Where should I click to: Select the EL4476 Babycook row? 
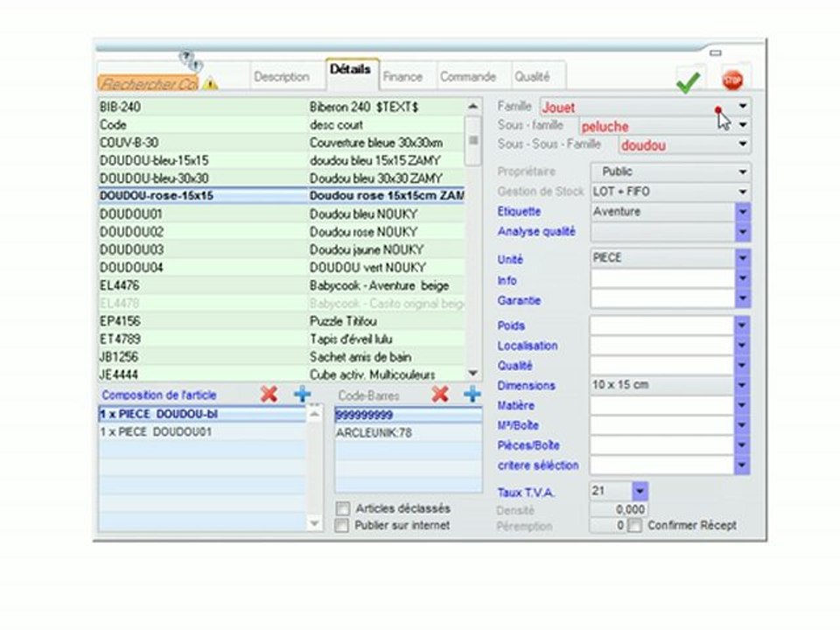[x=282, y=285]
